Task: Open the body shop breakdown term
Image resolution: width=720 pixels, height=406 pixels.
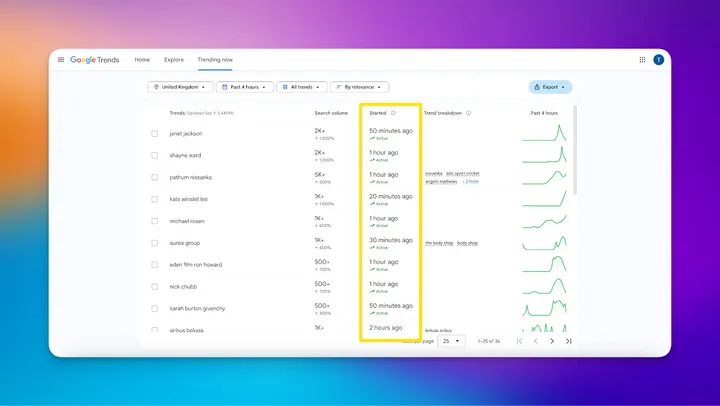Action: click(439, 243)
